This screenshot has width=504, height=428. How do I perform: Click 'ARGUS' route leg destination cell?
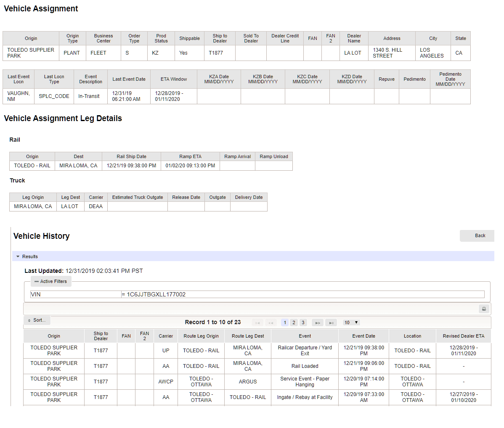[248, 382]
